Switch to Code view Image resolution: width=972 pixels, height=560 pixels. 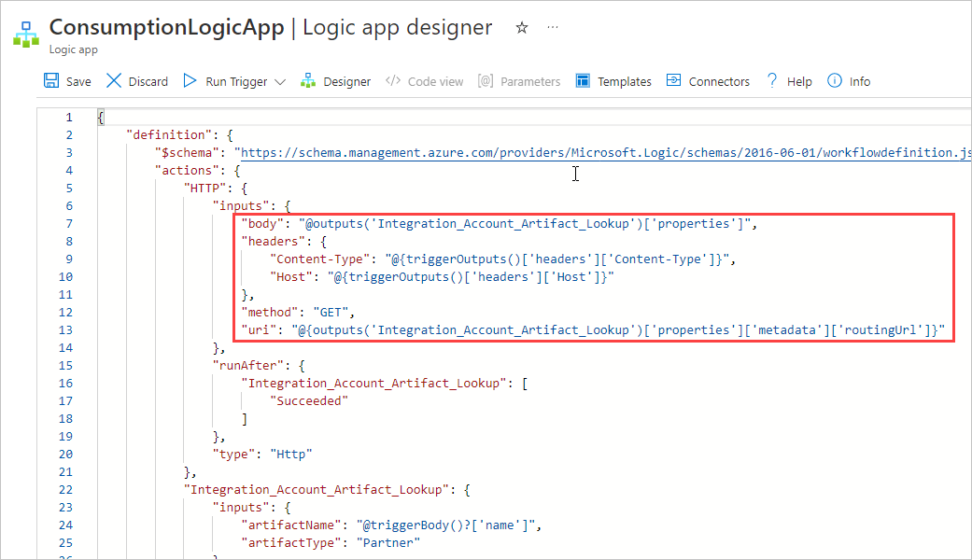(436, 82)
